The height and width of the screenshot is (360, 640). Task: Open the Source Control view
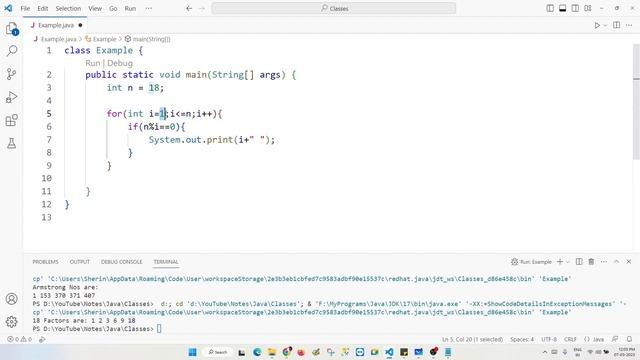pos(11,74)
